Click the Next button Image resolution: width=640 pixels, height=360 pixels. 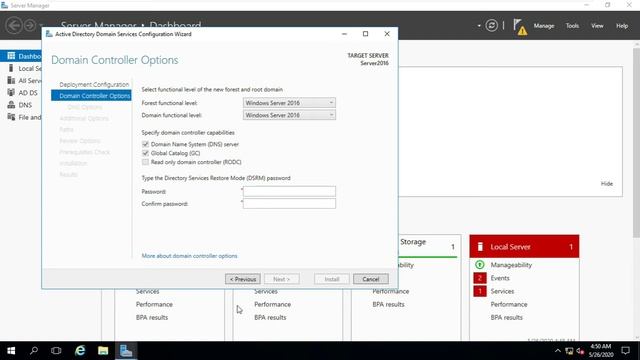(282, 279)
